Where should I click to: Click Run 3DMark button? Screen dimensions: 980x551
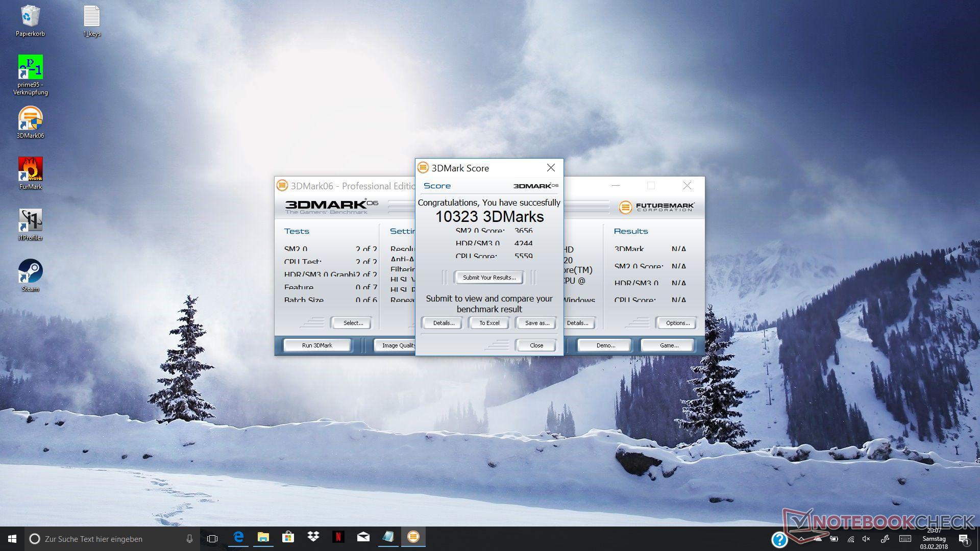click(317, 345)
